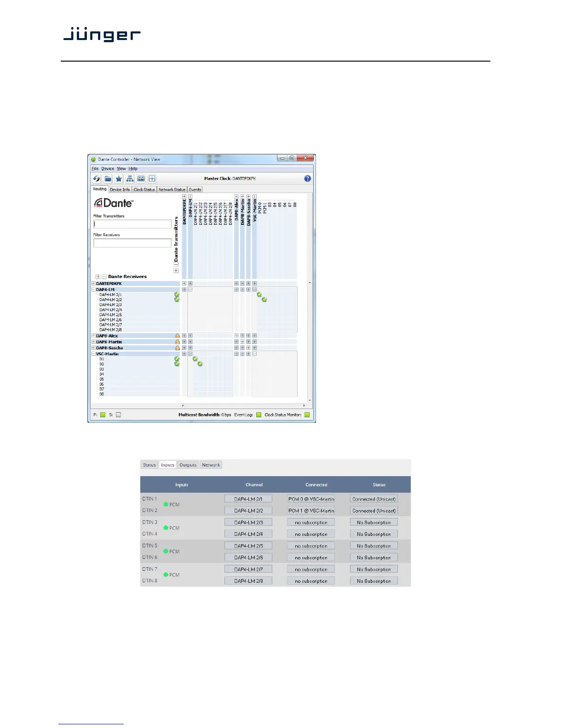Viewport: 563px width, 728px height.
Task: Expand all Dante Receivers with plus button
Action: tap(98, 277)
